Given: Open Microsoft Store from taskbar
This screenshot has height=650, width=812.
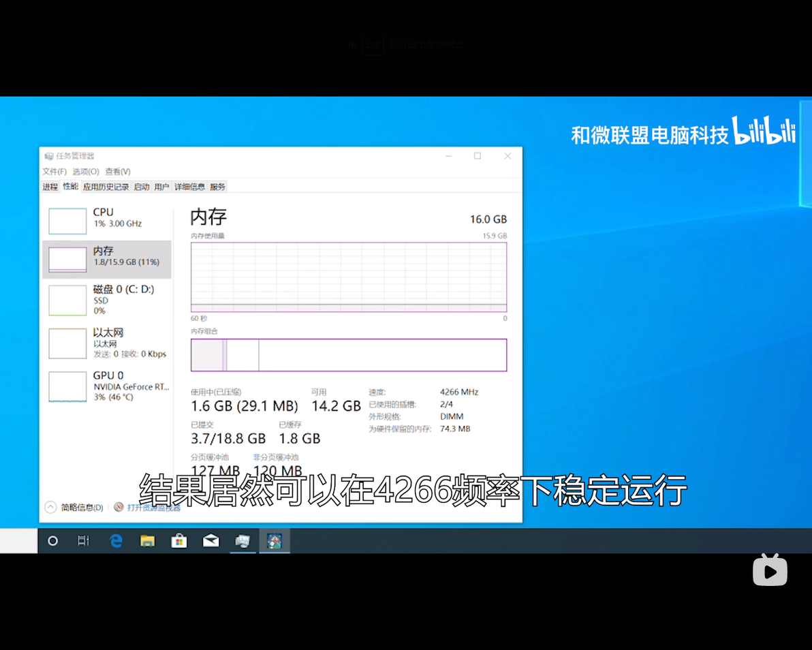Looking at the screenshot, I should [179, 541].
